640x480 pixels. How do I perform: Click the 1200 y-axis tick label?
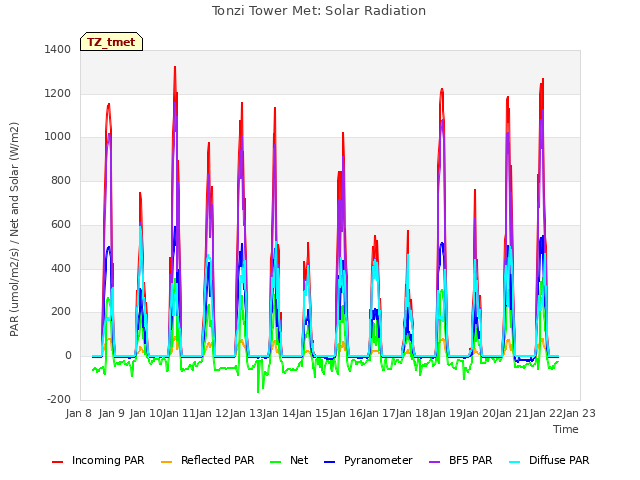(x=58, y=93)
